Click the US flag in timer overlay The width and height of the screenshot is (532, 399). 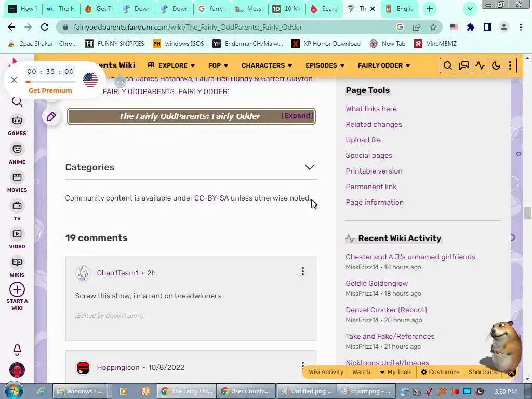click(90, 80)
